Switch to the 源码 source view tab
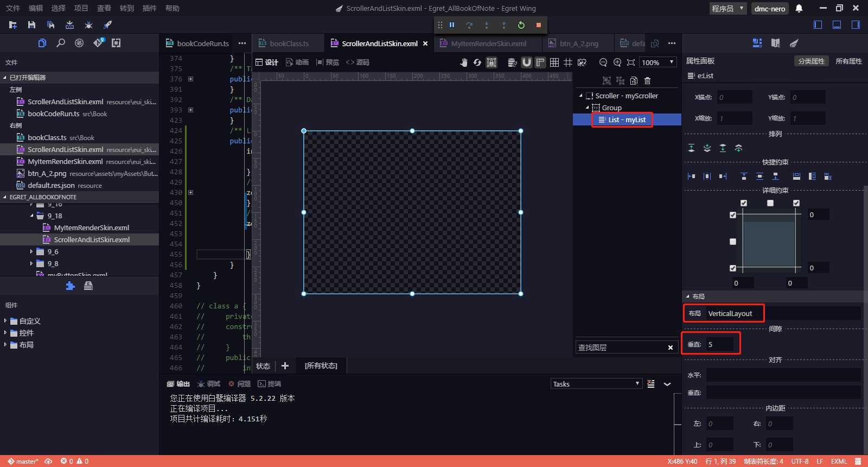 click(358, 62)
